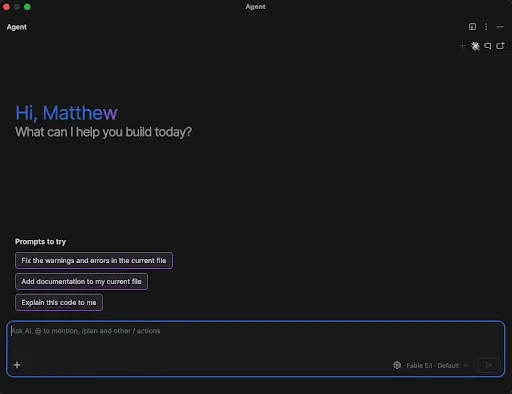Open the panel view mode icon
Screen dimensions: 512x394
click(472, 27)
